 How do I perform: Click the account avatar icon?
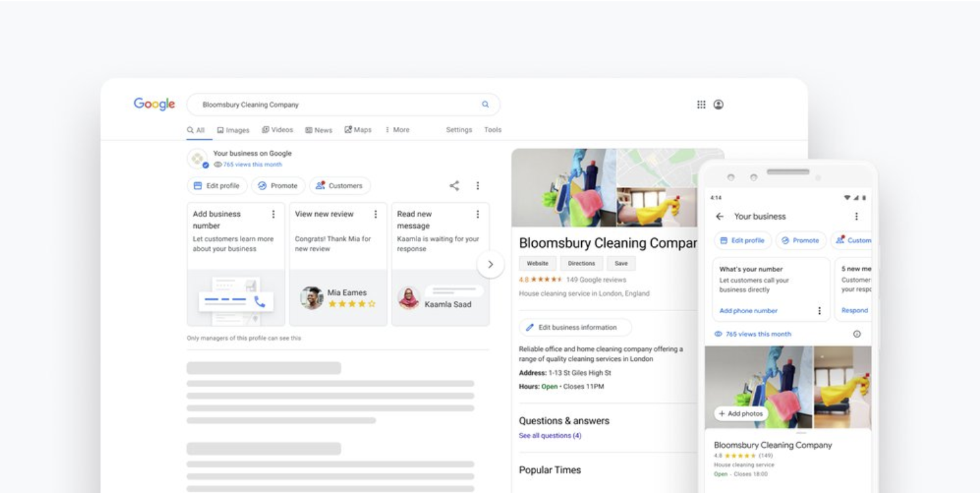(x=720, y=105)
